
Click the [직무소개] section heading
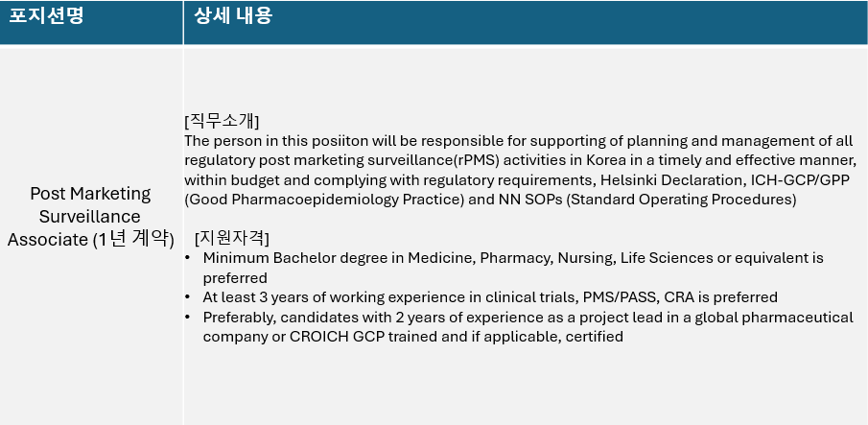[x=222, y=120]
